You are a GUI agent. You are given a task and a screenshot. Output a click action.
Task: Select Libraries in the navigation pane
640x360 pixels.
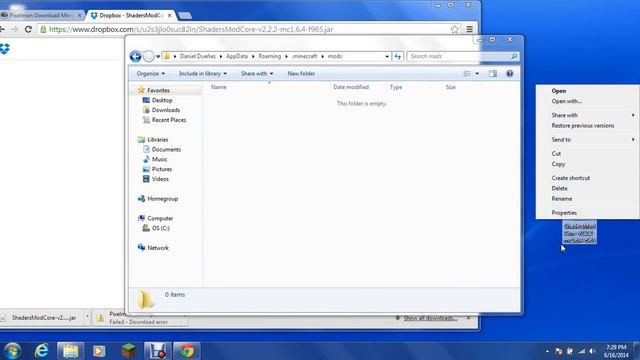(x=158, y=139)
